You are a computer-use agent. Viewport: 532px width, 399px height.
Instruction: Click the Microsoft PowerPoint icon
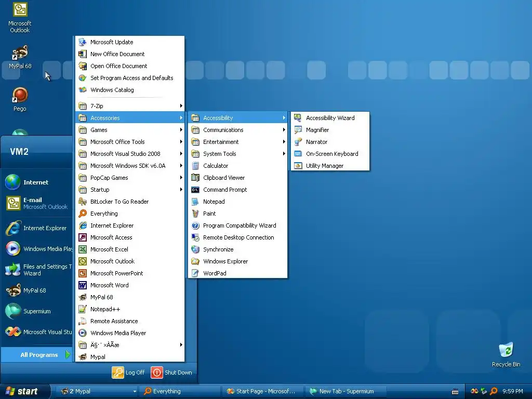(x=83, y=273)
